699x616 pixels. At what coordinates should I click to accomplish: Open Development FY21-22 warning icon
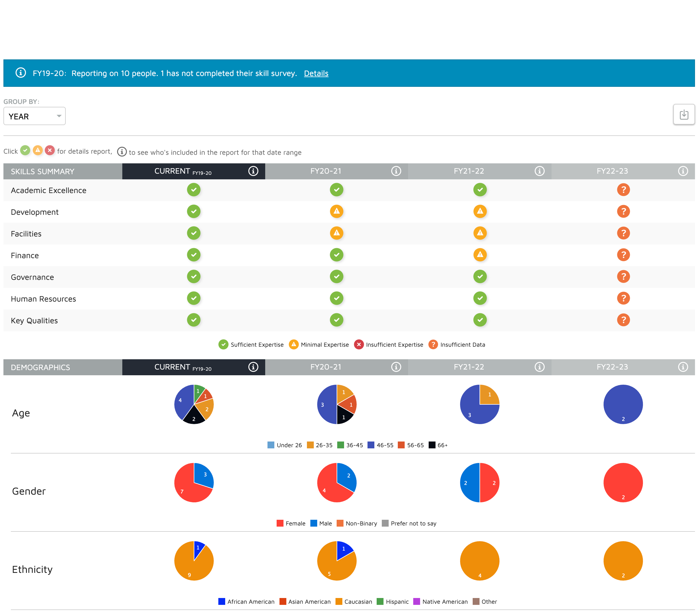click(480, 211)
